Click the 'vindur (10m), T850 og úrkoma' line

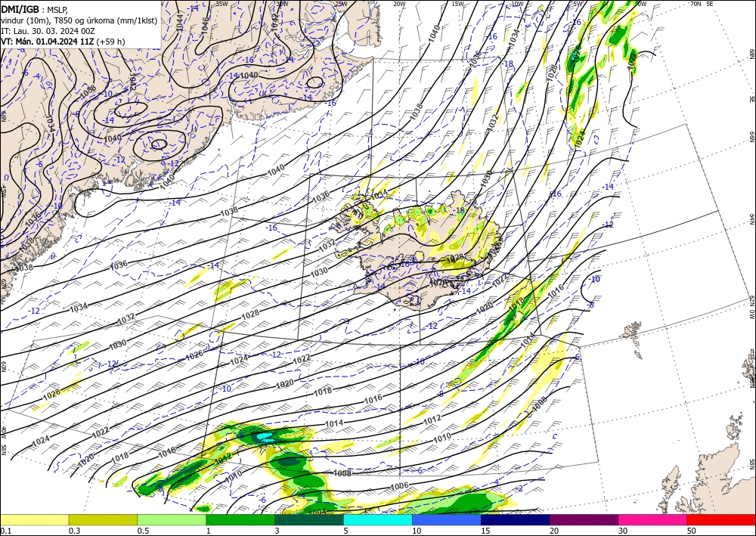pos(79,20)
